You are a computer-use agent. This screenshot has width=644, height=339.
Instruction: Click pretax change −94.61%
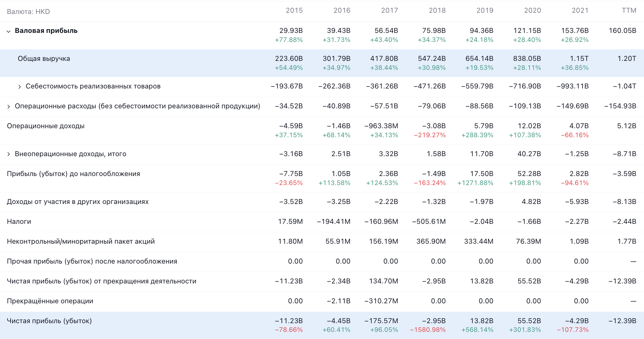pyautogui.click(x=575, y=183)
